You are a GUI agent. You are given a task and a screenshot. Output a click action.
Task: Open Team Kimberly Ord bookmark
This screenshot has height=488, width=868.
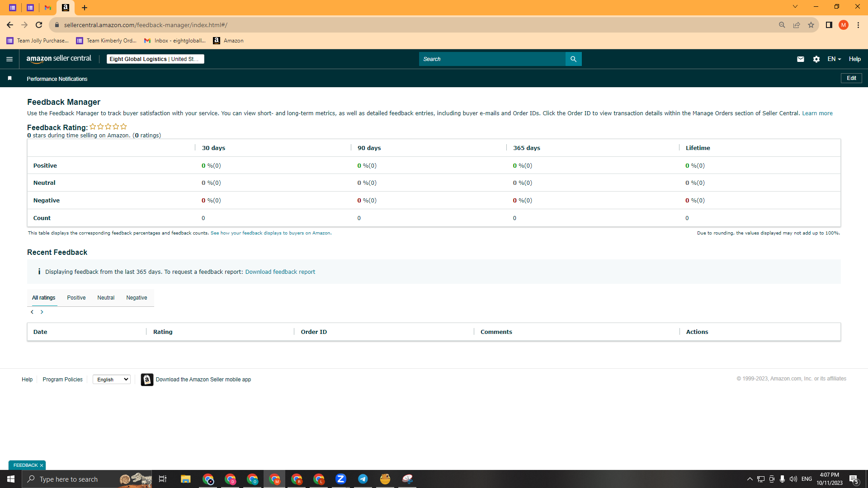tap(106, 41)
